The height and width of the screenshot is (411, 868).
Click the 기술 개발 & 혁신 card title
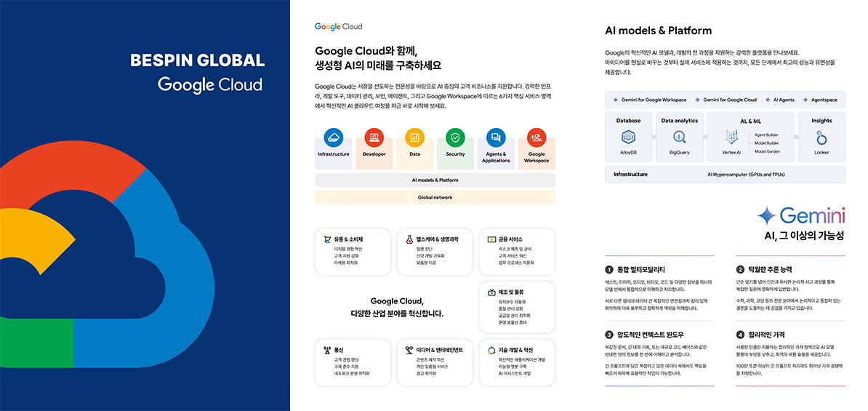[515, 350]
